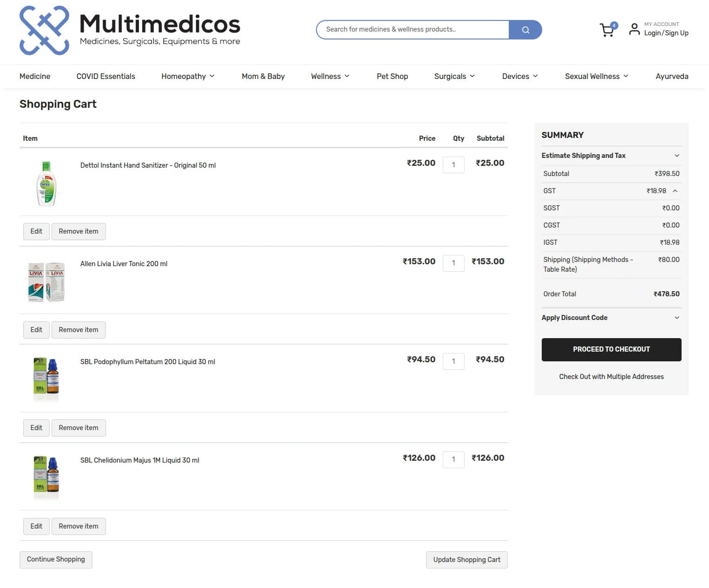Open Check Out with Multiple Addresses
Viewport: 709px width, 588px height.
611,377
